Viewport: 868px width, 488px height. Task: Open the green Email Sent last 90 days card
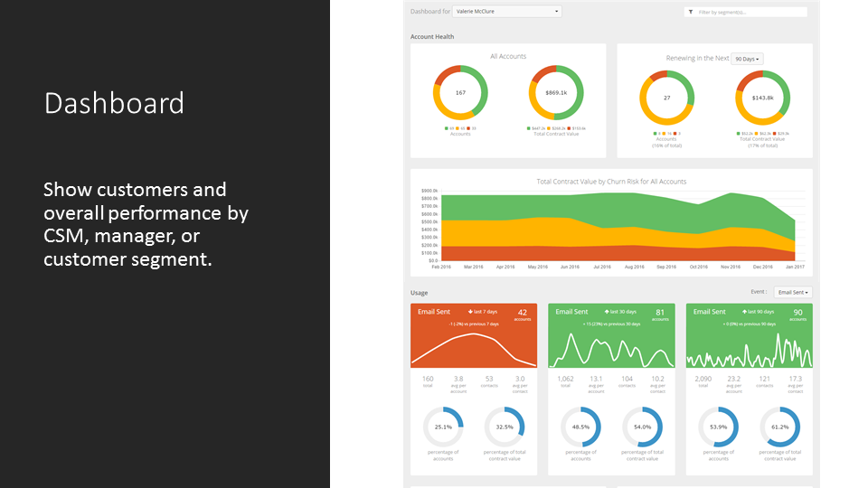click(x=749, y=335)
